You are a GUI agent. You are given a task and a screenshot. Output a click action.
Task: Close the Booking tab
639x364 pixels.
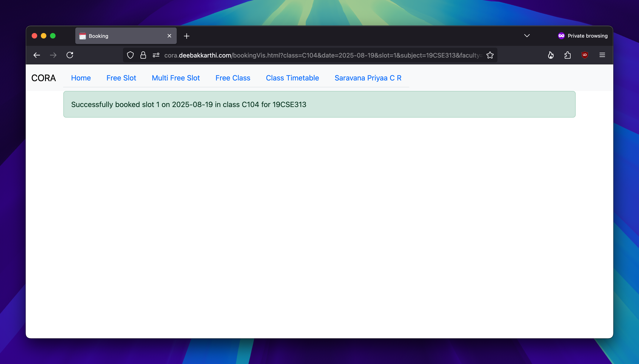[x=169, y=36]
